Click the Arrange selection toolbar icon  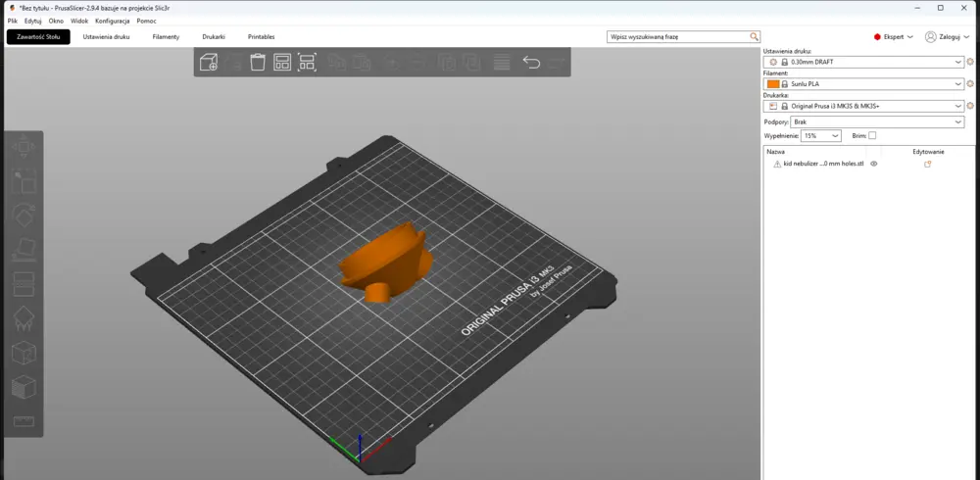[307, 63]
